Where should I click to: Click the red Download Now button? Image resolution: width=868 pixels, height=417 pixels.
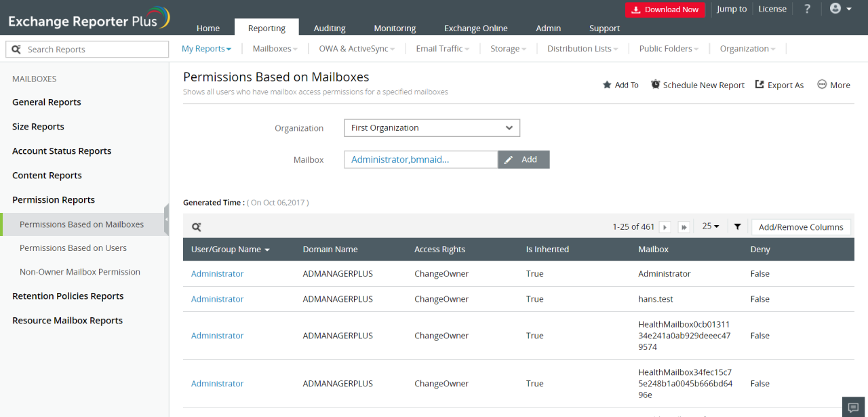[665, 9]
